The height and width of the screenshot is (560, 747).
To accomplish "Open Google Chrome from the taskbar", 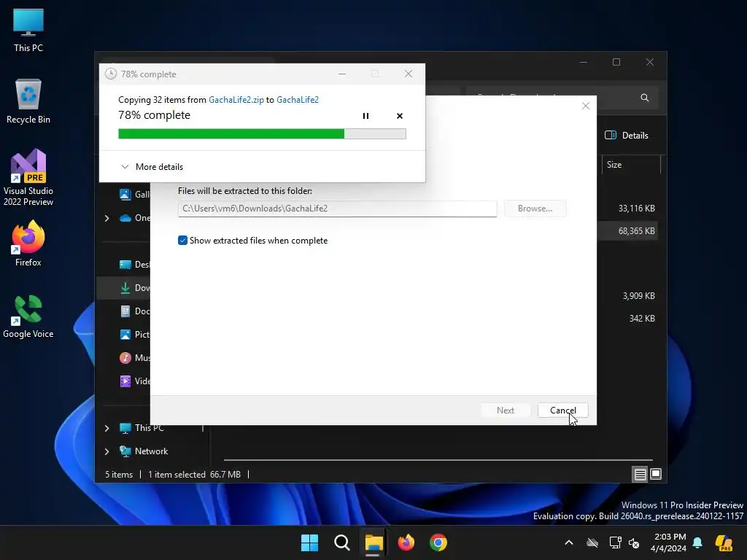I will pos(438,542).
